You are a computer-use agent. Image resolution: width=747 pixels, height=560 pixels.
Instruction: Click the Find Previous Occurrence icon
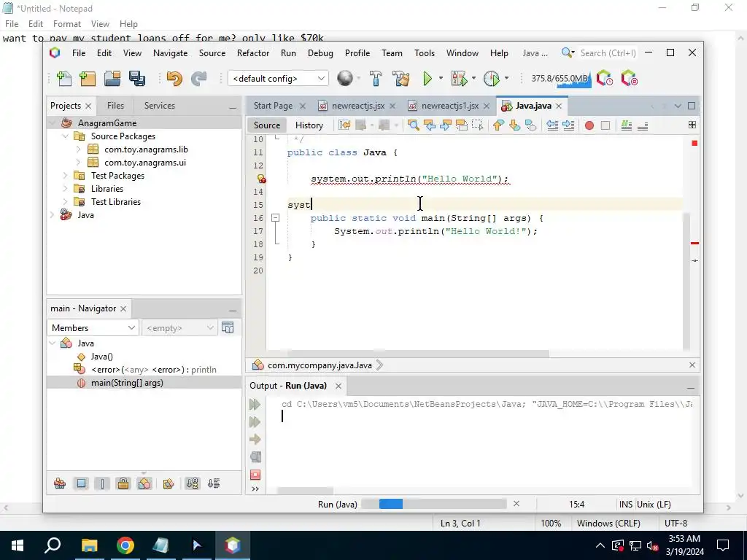430,125
